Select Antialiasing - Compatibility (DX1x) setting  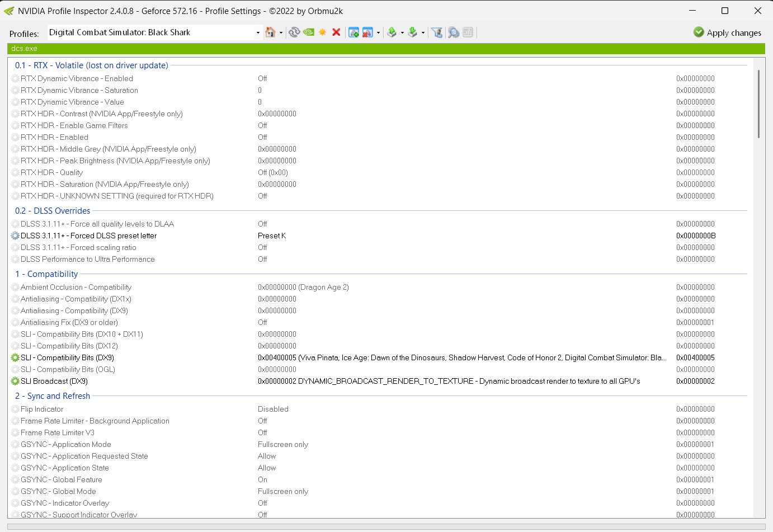pos(76,299)
